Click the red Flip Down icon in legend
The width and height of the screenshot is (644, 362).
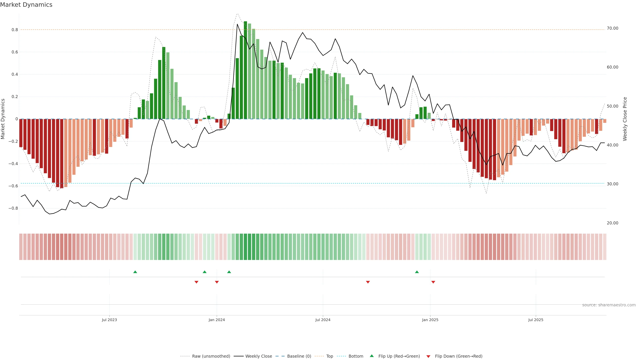point(428,356)
